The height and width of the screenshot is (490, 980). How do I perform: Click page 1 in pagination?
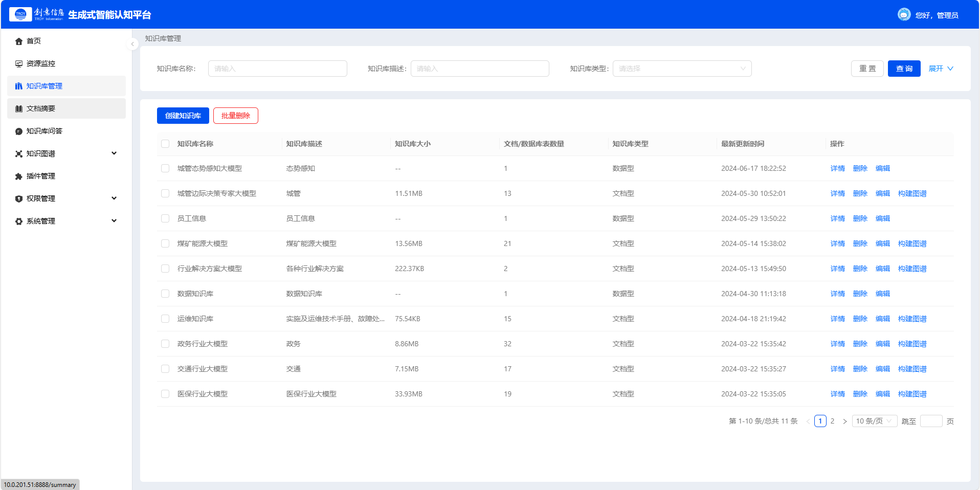[x=820, y=421]
